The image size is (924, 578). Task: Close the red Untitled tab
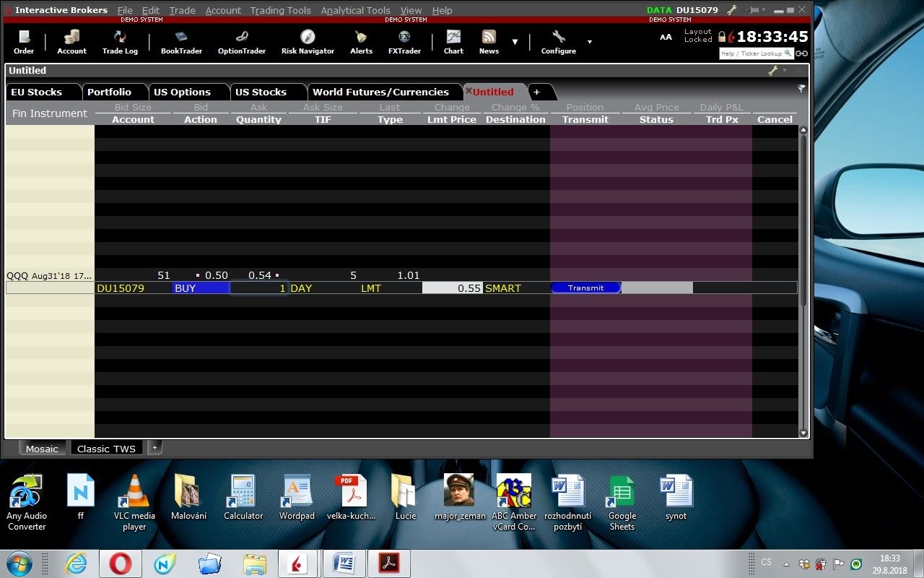click(x=468, y=91)
